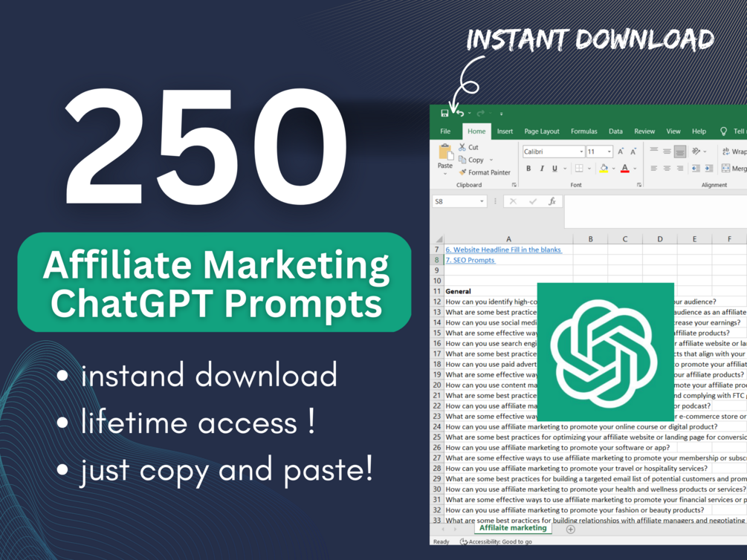The width and height of the screenshot is (747, 560).
Task: Click the Select All corner triangle
Action: point(439,238)
